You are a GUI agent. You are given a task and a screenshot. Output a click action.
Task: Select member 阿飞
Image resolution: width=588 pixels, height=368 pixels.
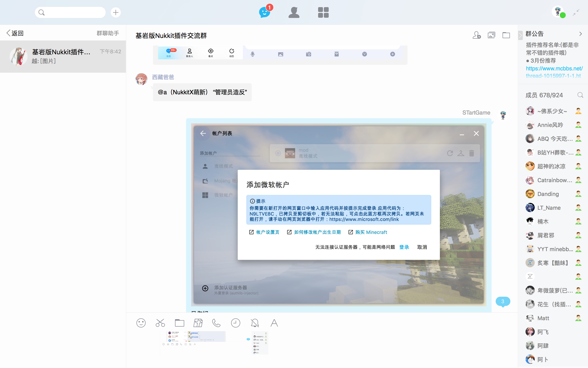tap(553, 332)
